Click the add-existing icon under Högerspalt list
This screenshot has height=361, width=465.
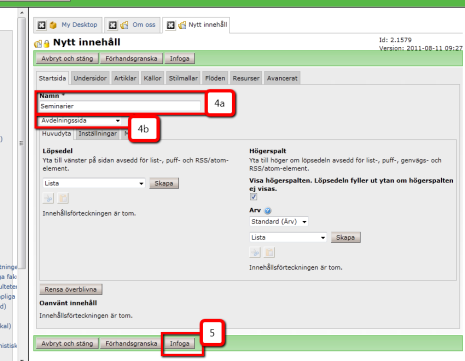point(255,252)
